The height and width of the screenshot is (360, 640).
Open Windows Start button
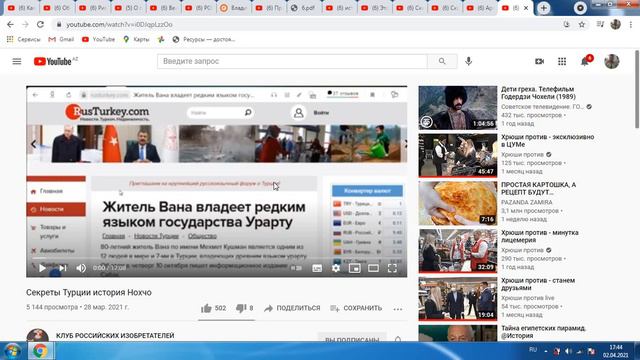[x=12, y=351]
